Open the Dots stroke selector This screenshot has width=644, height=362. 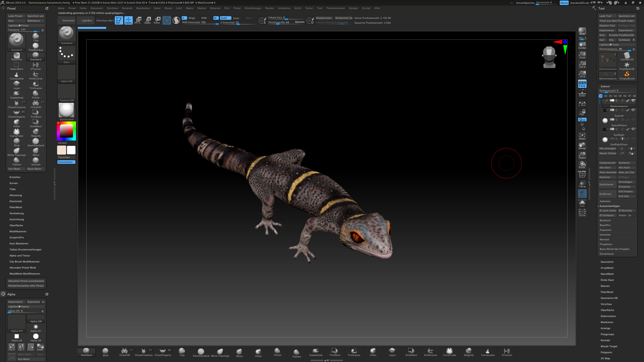click(x=67, y=55)
